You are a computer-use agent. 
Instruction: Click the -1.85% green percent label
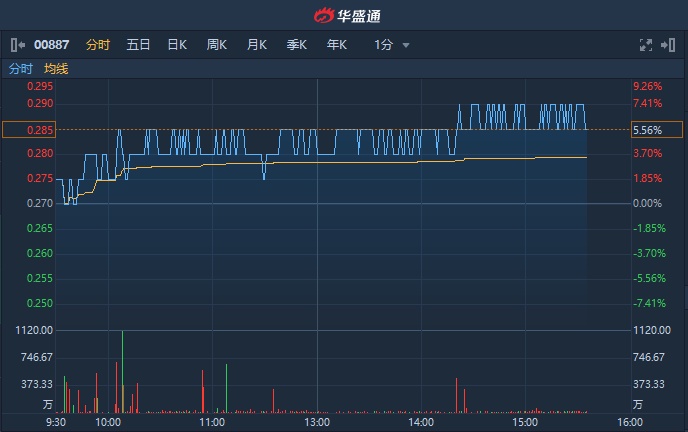coord(649,228)
